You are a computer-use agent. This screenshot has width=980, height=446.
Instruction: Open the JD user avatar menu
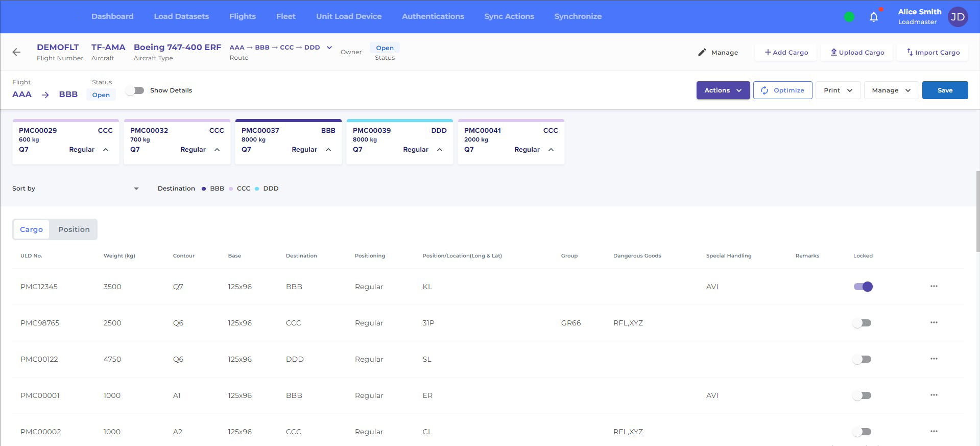pos(958,17)
